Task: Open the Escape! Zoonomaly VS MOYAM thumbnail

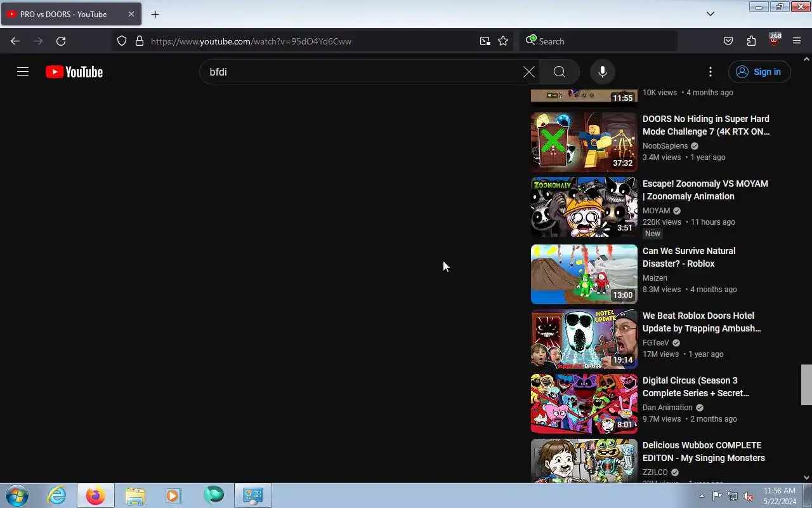Action: coord(584,207)
